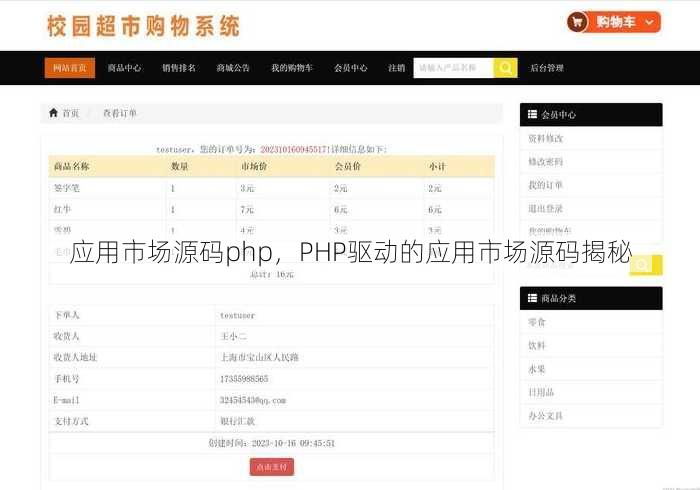700x490 pixels.
Task: Open the 水果 category
Action: [537, 369]
